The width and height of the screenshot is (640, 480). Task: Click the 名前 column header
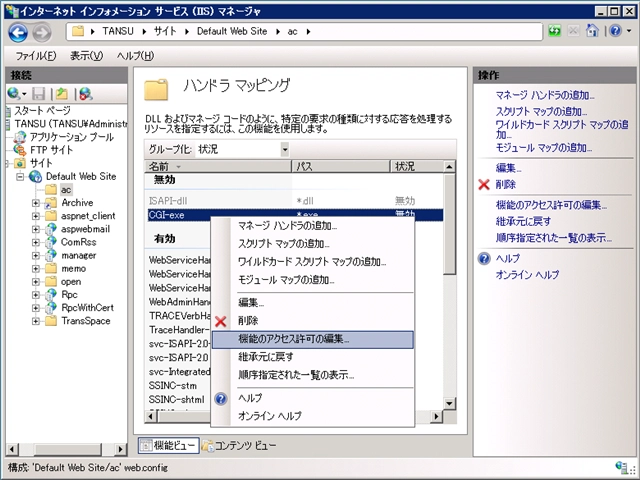(218, 167)
